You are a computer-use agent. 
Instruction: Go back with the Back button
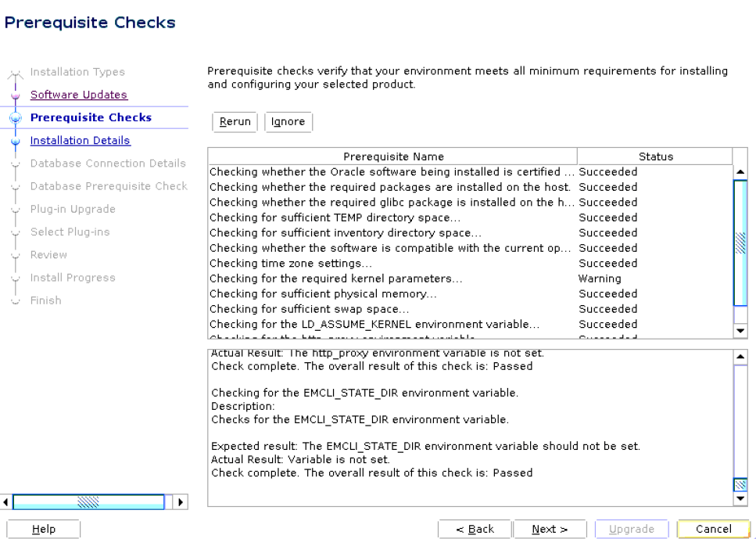(475, 530)
